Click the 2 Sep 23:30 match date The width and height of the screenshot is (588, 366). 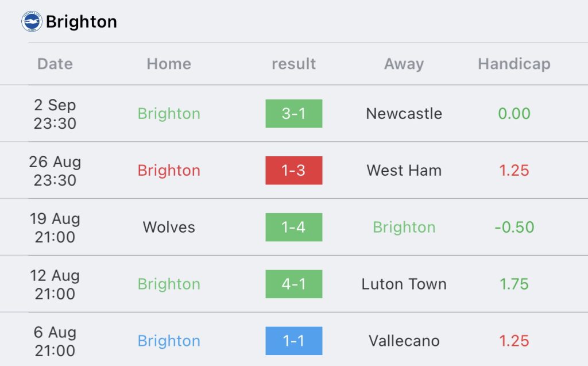pos(55,114)
